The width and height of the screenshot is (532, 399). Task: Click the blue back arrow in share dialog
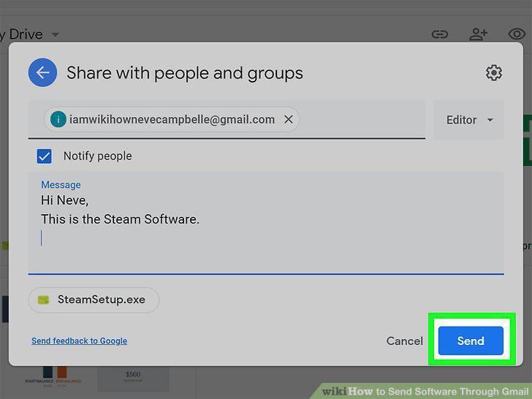pos(42,72)
